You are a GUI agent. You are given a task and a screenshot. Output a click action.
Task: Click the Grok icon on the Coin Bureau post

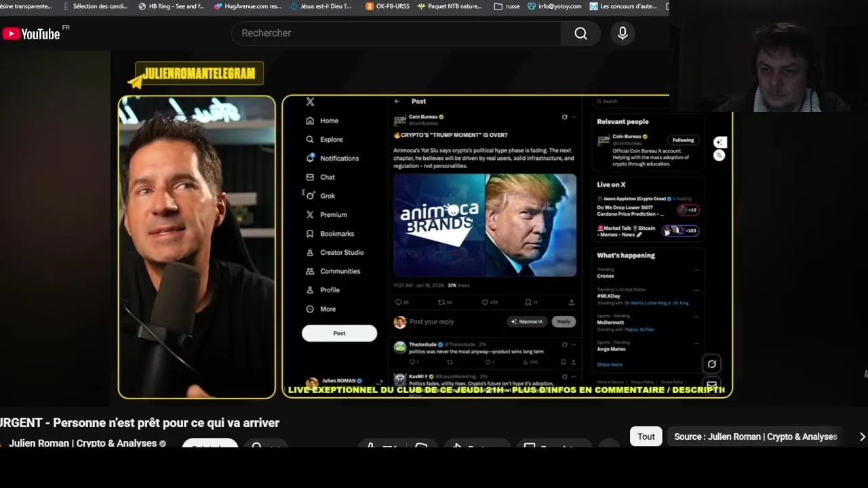tap(564, 117)
